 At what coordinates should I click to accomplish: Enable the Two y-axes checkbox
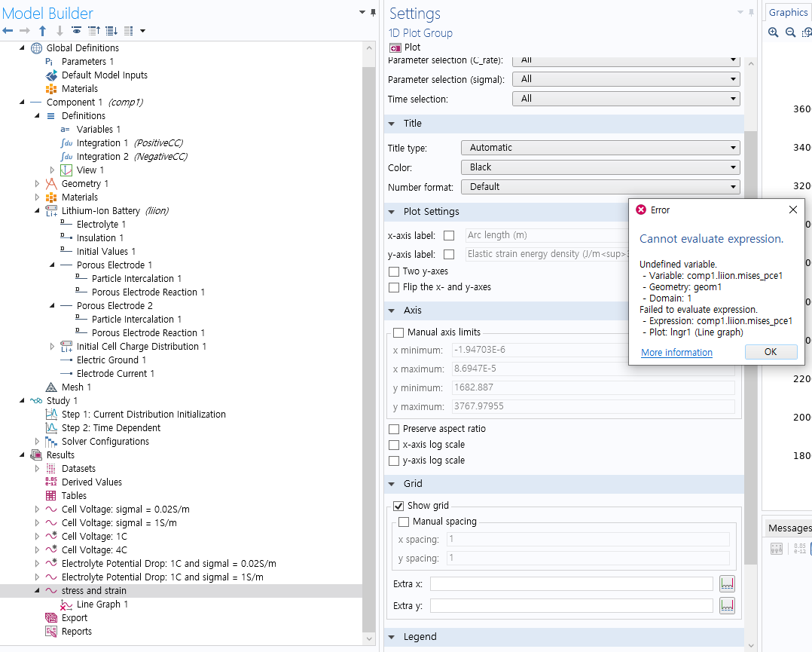click(x=394, y=271)
